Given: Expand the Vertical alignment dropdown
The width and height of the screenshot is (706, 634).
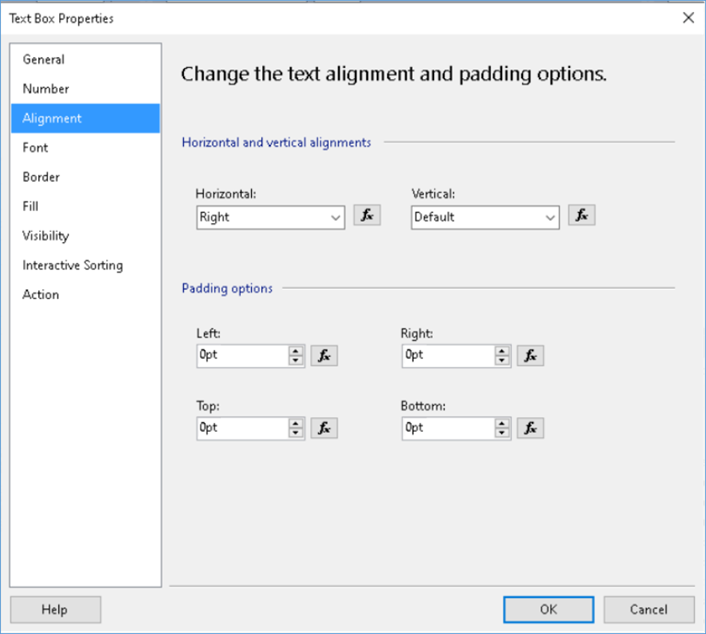Looking at the screenshot, I should (549, 217).
